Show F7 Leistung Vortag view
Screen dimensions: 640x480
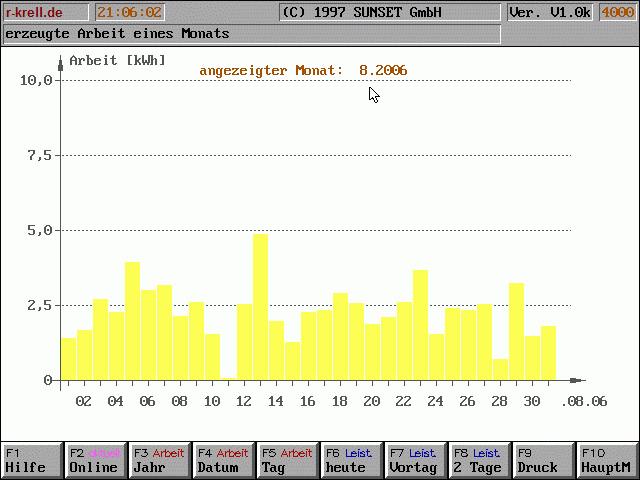pyautogui.click(x=415, y=460)
